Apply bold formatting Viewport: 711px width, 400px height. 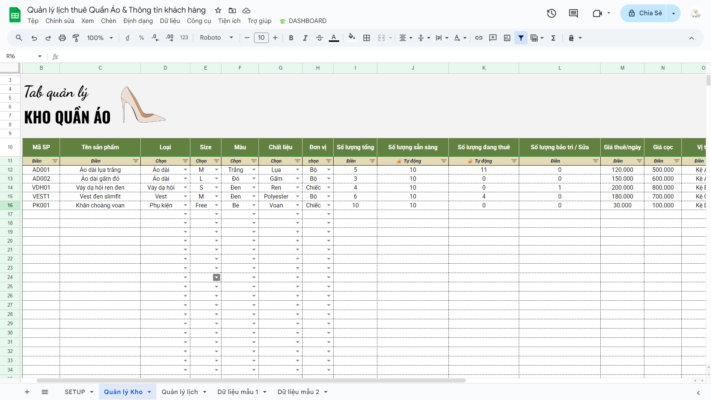tap(291, 38)
